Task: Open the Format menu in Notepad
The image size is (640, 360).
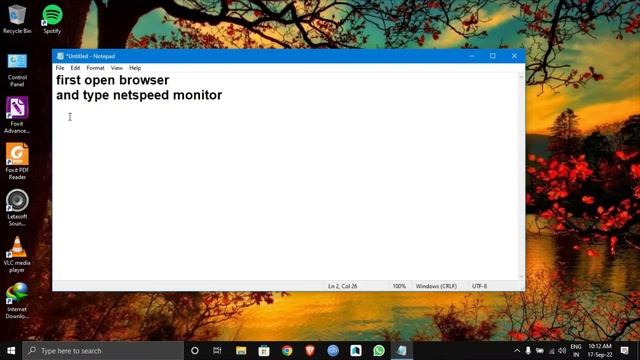Action: click(96, 68)
